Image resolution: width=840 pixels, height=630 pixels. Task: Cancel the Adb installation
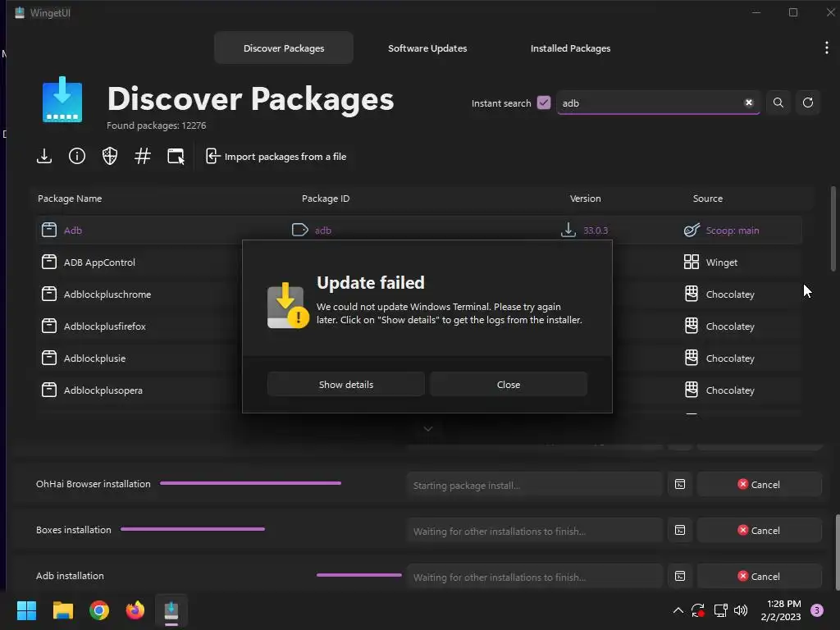759,577
